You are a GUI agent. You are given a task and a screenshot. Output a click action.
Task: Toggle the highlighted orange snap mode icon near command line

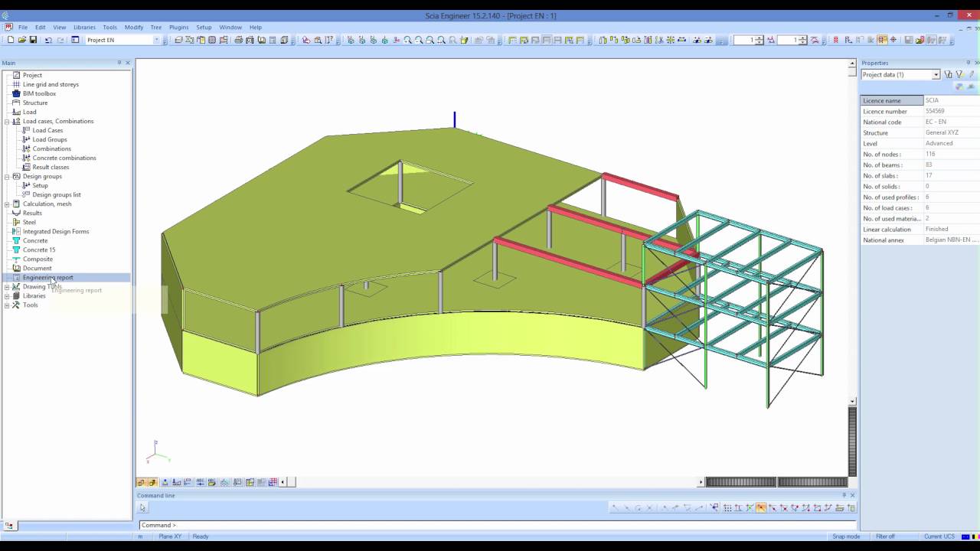pos(760,507)
